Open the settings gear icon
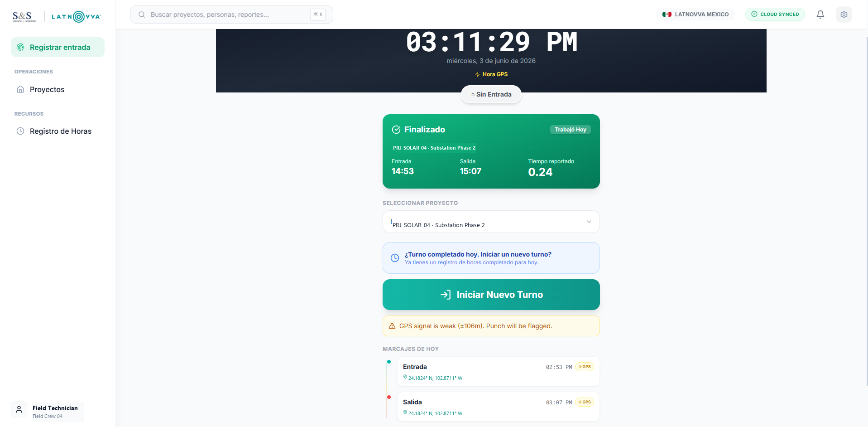 (844, 15)
